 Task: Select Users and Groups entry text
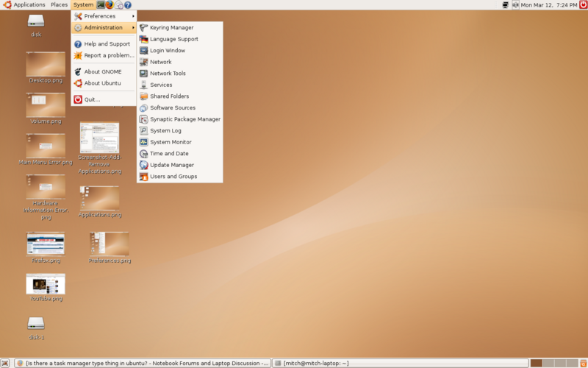click(x=173, y=177)
